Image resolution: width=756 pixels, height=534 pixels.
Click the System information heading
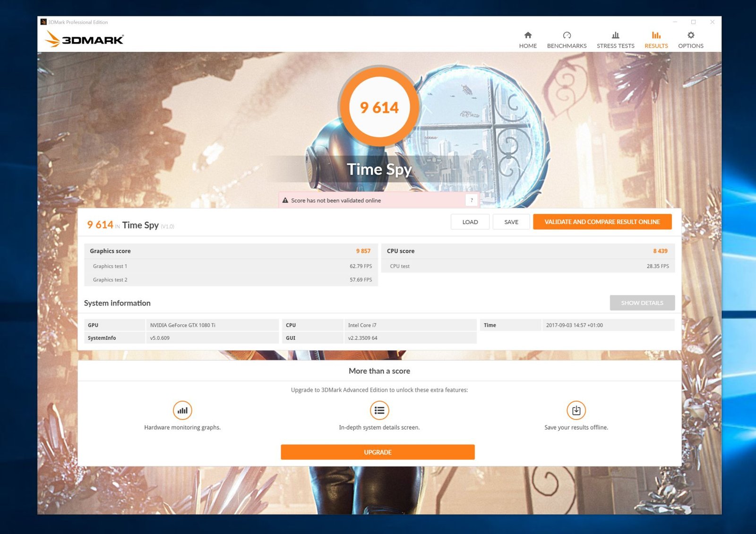coord(117,303)
